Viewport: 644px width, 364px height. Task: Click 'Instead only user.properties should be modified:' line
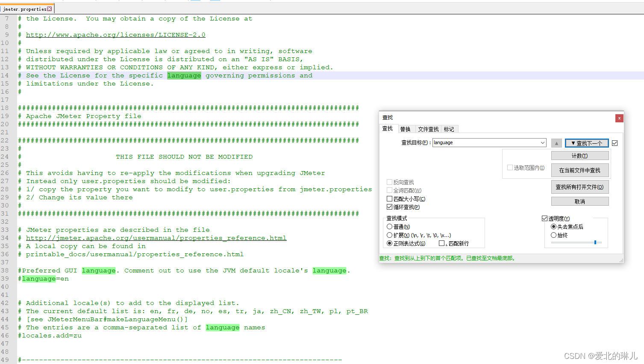(128, 181)
